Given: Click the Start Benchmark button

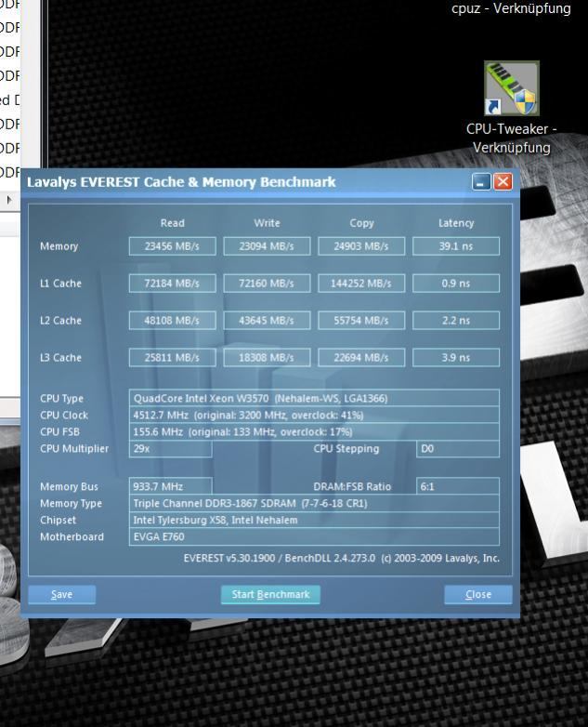Looking at the screenshot, I should pyautogui.click(x=270, y=594).
